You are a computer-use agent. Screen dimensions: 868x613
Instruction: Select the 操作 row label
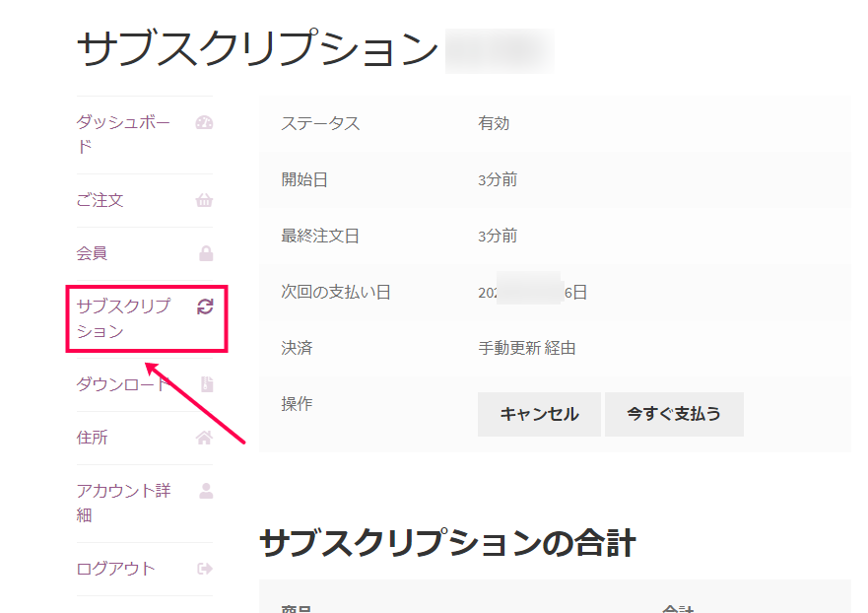tap(297, 404)
